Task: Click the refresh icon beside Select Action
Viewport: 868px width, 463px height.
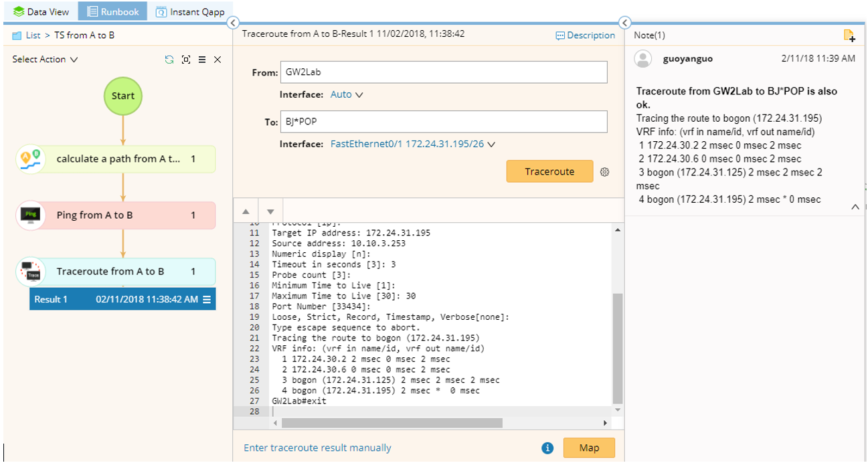Action: [x=169, y=60]
